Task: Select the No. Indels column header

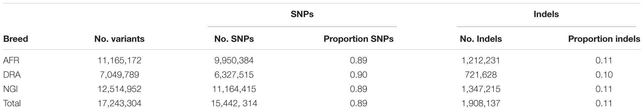Action: pyautogui.click(x=481, y=39)
